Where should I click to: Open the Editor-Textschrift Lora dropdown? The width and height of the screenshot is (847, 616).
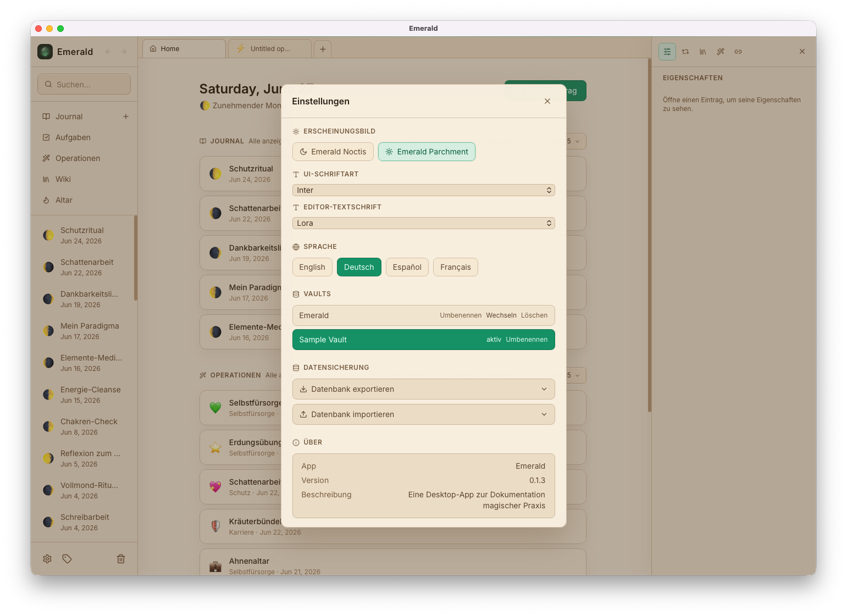coord(424,223)
